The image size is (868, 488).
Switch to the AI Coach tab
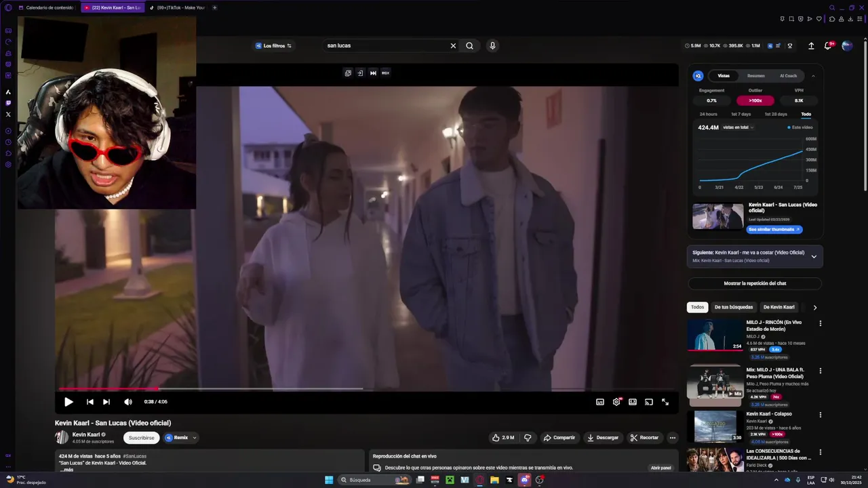pos(788,76)
